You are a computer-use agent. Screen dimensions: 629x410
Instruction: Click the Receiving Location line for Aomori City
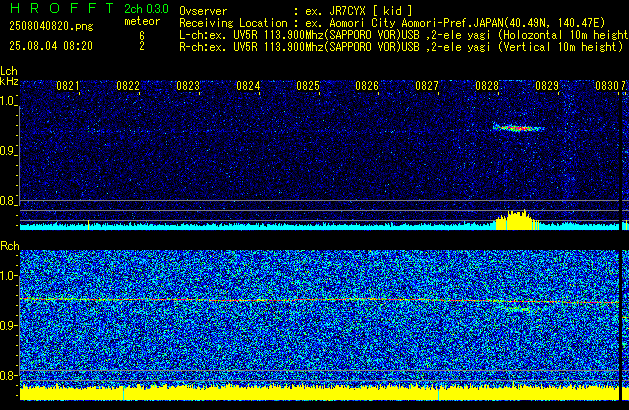392,23
